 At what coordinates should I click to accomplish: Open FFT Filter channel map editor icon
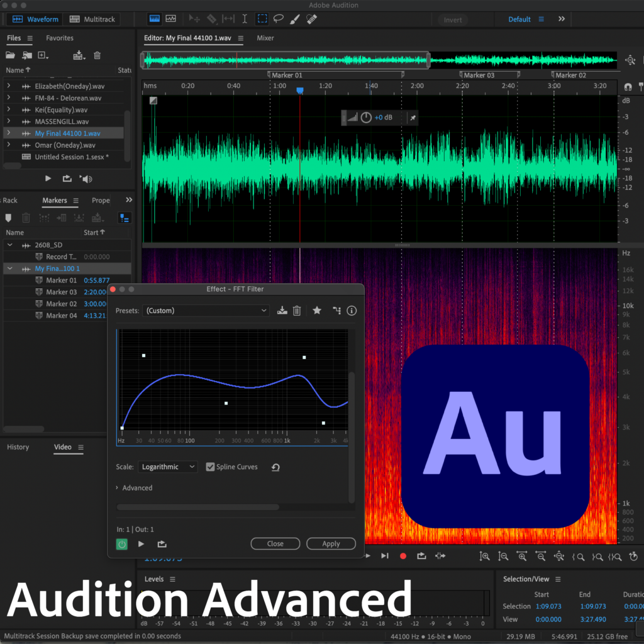[337, 311]
